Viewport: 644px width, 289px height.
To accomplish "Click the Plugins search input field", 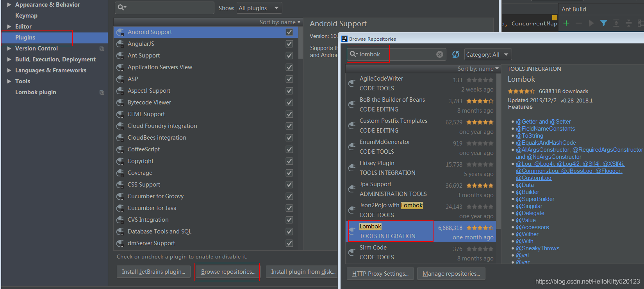I will 164,8.
